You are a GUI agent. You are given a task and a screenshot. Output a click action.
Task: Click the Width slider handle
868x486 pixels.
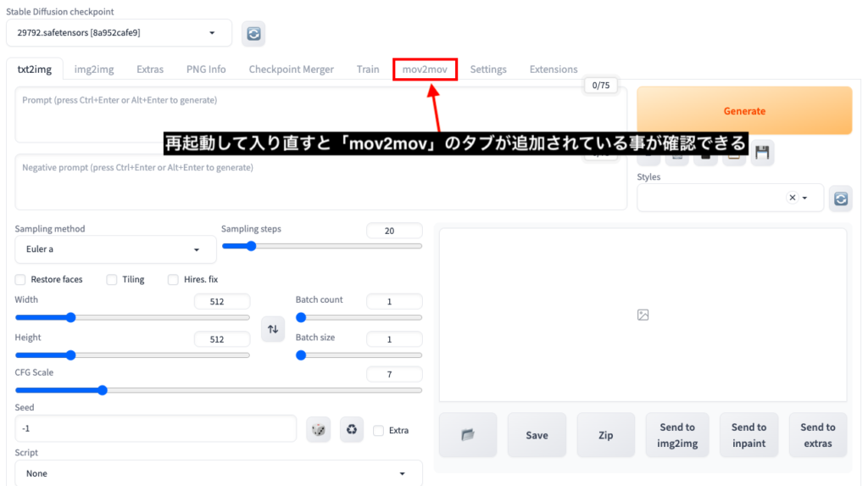[x=71, y=317]
